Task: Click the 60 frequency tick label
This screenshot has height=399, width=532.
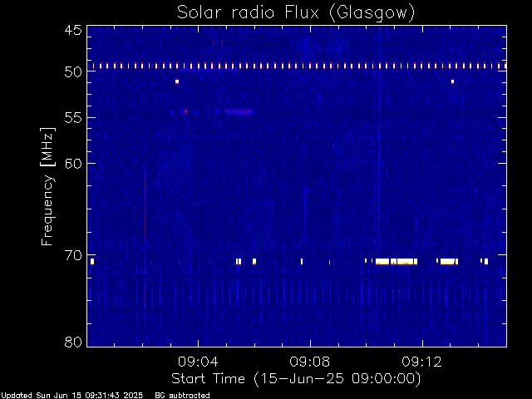Action: (x=73, y=163)
